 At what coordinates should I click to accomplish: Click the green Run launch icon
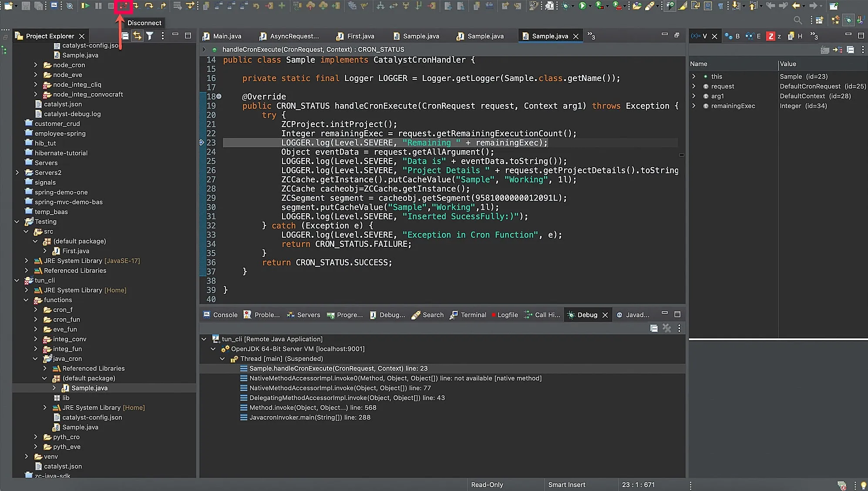[x=583, y=6]
